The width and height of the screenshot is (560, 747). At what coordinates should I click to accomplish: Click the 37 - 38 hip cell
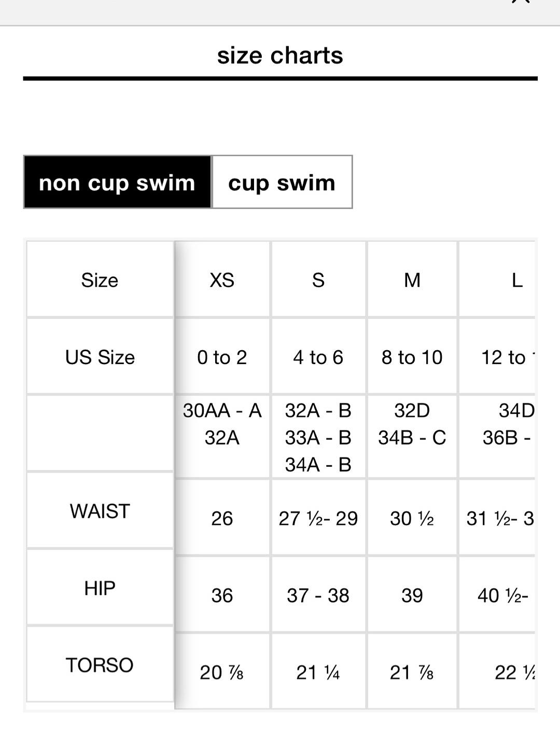coord(318,596)
